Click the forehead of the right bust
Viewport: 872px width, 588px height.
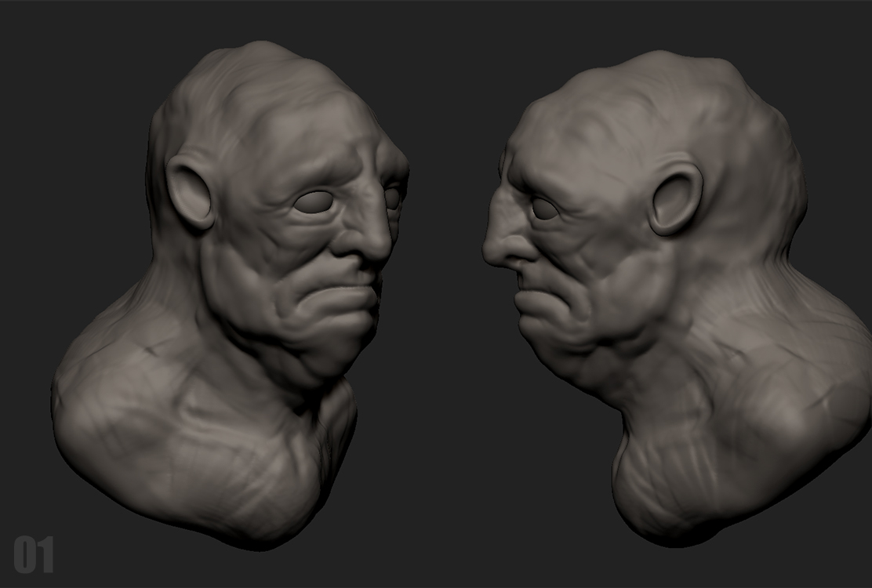tap(549, 145)
